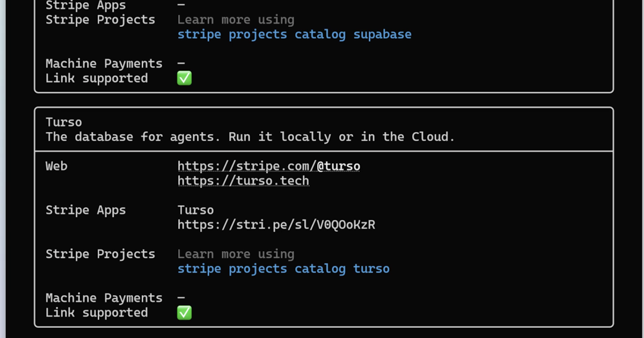Click the 'Machine Payments' label in Supabase card
This screenshot has width=644, height=338.
coord(104,64)
